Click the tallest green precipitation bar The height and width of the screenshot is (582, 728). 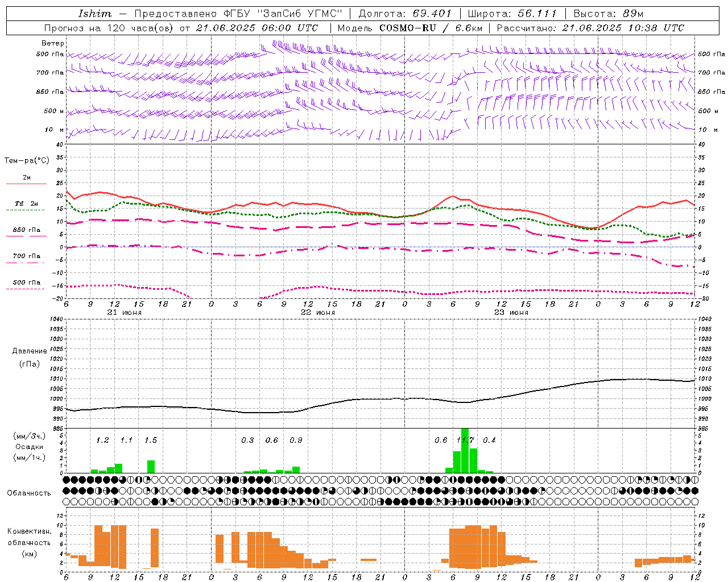[465, 451]
